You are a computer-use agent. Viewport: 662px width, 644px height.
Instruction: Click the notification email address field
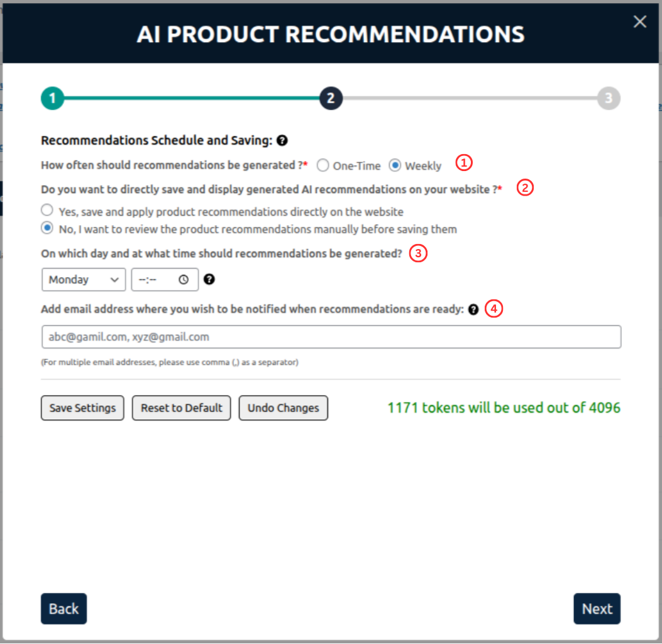331,337
